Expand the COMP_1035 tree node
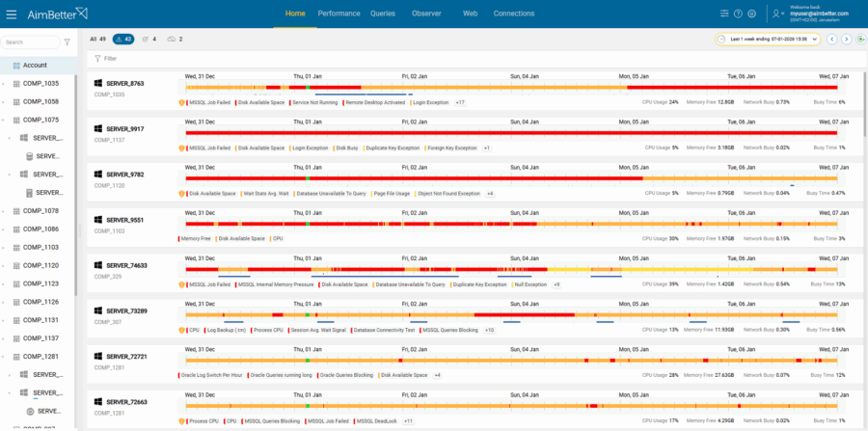868x431 pixels. pos(4,84)
